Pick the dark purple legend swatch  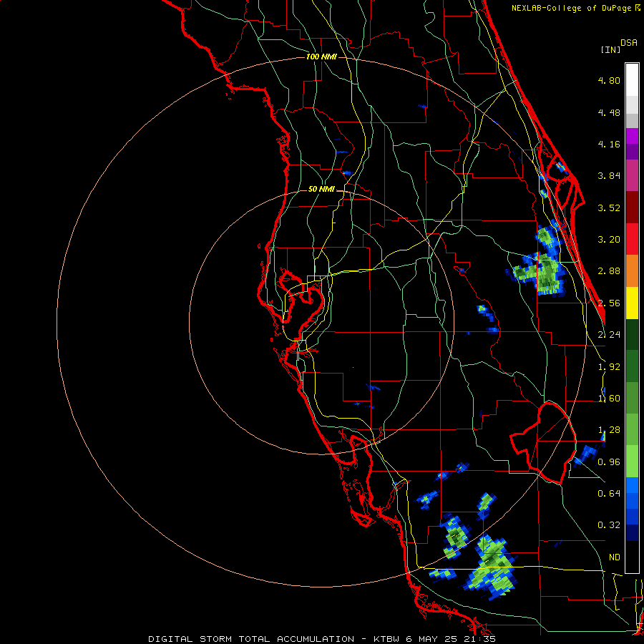632,152
